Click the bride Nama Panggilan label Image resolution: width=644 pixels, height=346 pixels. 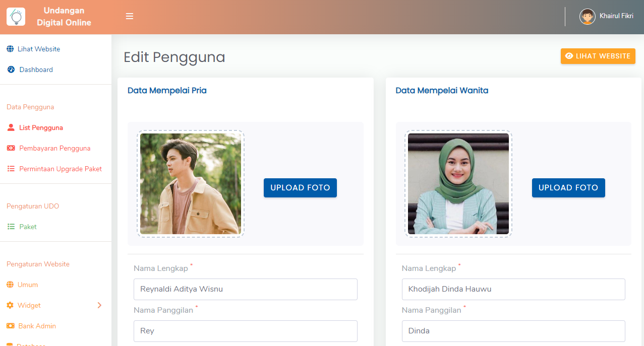(x=431, y=310)
